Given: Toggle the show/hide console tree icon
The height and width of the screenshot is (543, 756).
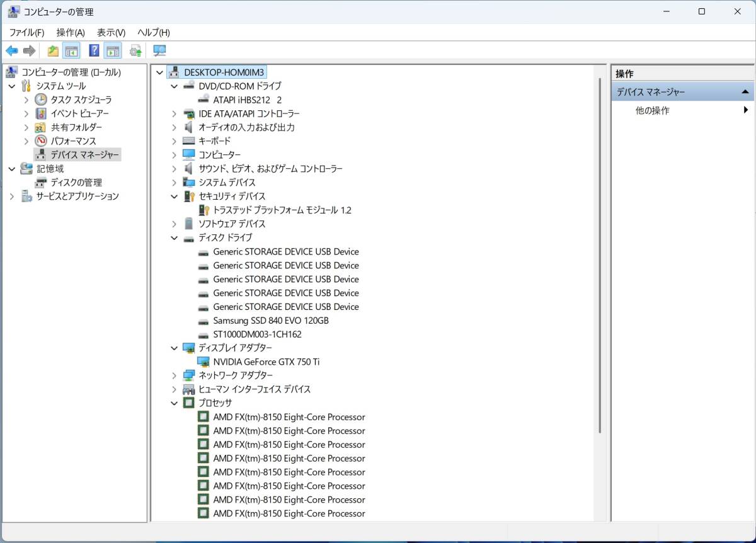Looking at the screenshot, I should [x=71, y=51].
